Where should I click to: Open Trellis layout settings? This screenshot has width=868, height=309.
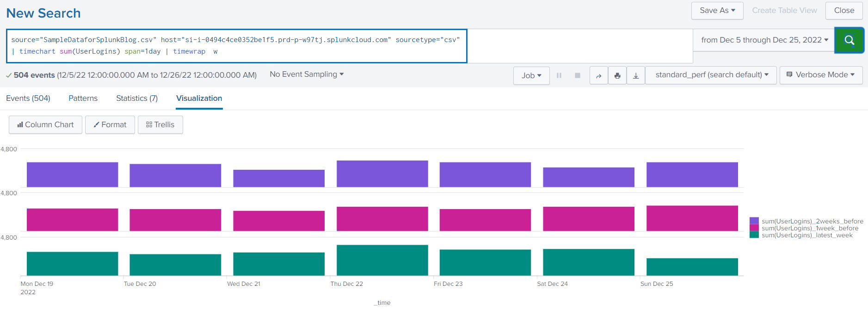[160, 125]
